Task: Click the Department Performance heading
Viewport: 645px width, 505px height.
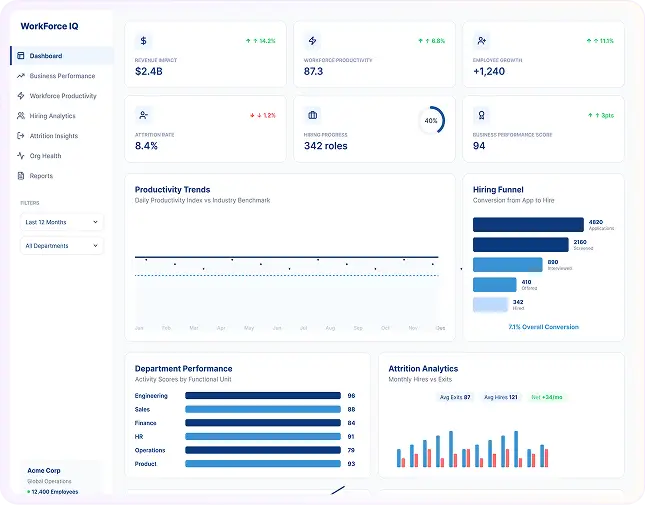Action: click(183, 368)
